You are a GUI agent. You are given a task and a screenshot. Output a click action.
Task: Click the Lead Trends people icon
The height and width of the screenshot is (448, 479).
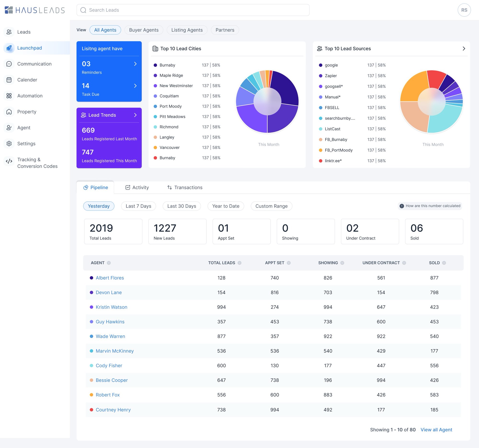84,115
